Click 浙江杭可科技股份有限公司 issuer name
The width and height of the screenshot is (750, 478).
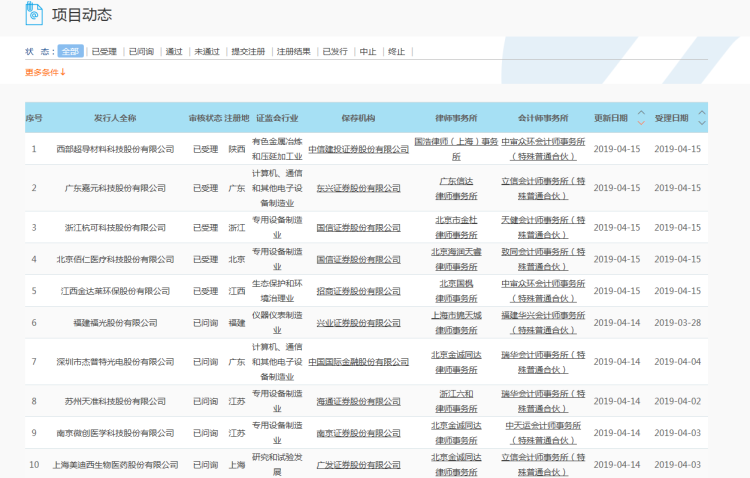click(x=115, y=228)
